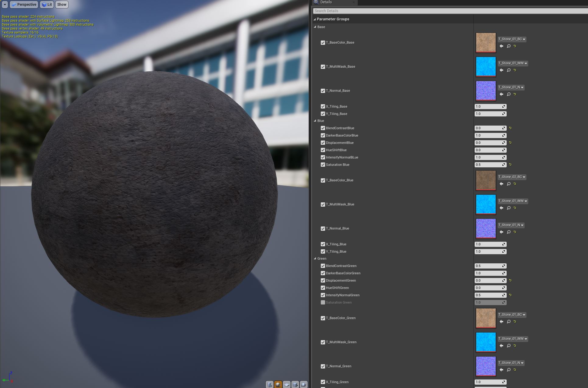Switch preview mesh to cylinder
The image size is (588, 388).
(x=269, y=385)
